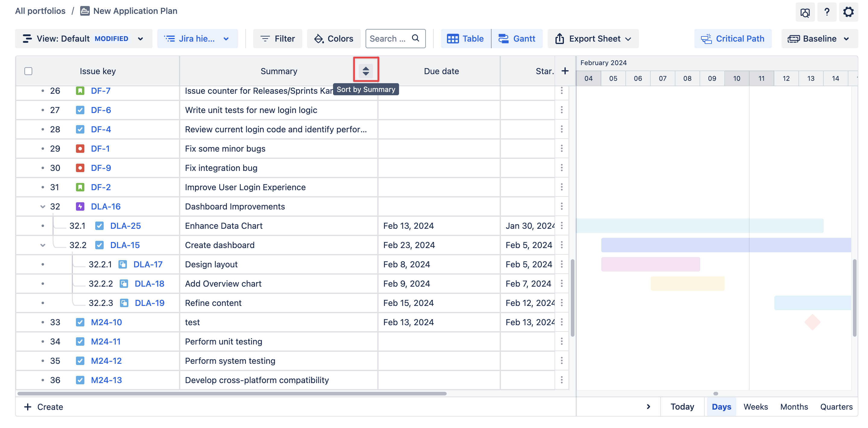Open the Jira hierarchy dropdown
868x428 pixels.
point(197,38)
